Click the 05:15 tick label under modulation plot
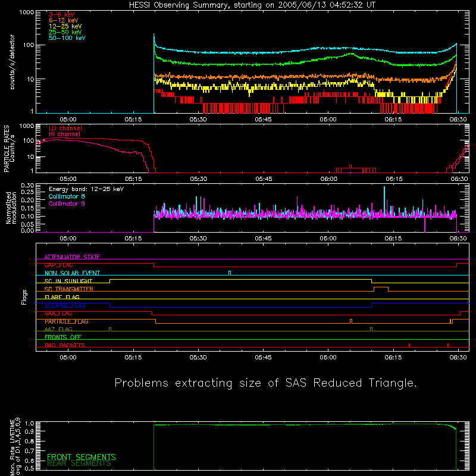This screenshot has width=476, height=476. (133, 239)
